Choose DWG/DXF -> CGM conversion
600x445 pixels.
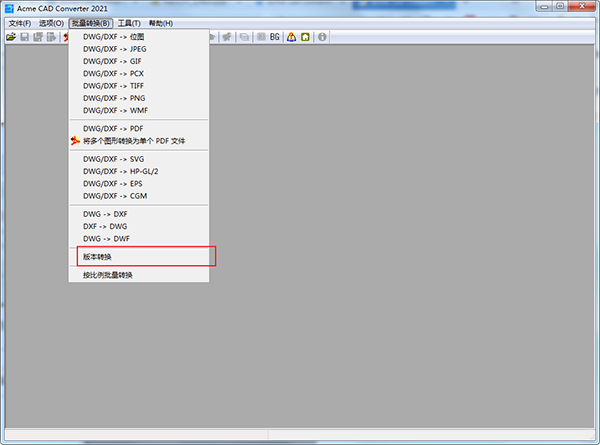click(x=139, y=196)
